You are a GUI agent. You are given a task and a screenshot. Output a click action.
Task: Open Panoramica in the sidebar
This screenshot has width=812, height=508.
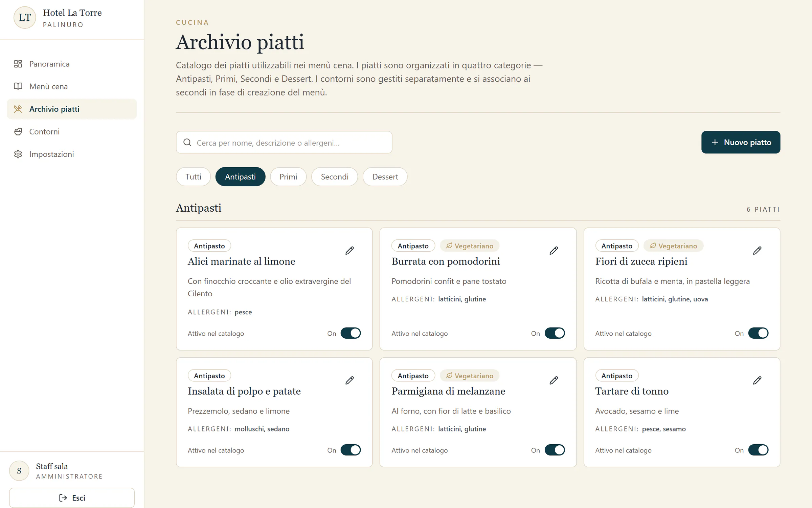coord(72,64)
